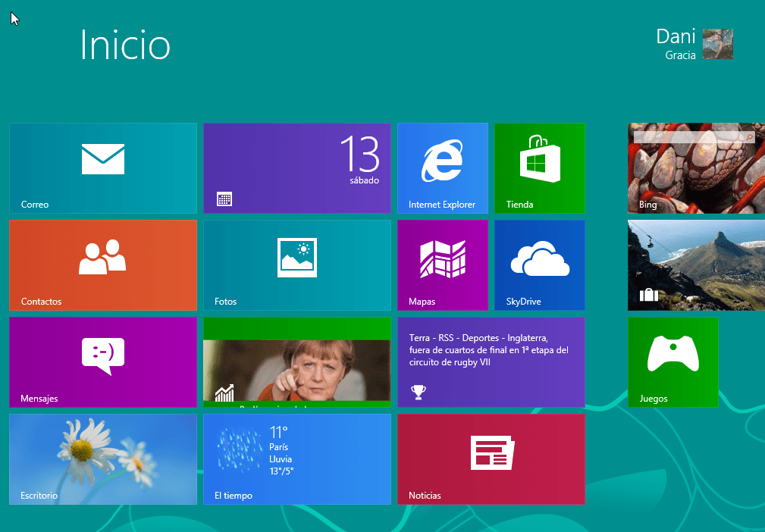Screen dimensions: 765x532
Task: Open the Correo mail envelope tile
Action: pyautogui.click(x=103, y=168)
